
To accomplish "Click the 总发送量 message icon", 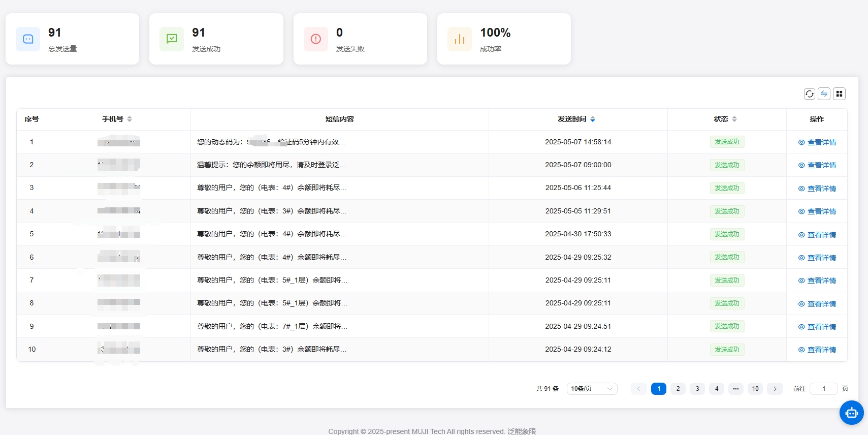I will pos(28,39).
